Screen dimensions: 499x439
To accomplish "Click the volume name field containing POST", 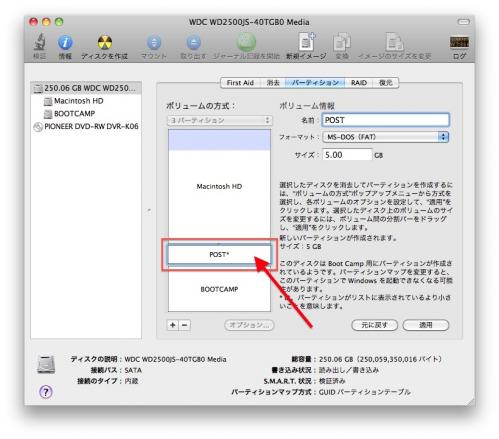I will (385, 120).
